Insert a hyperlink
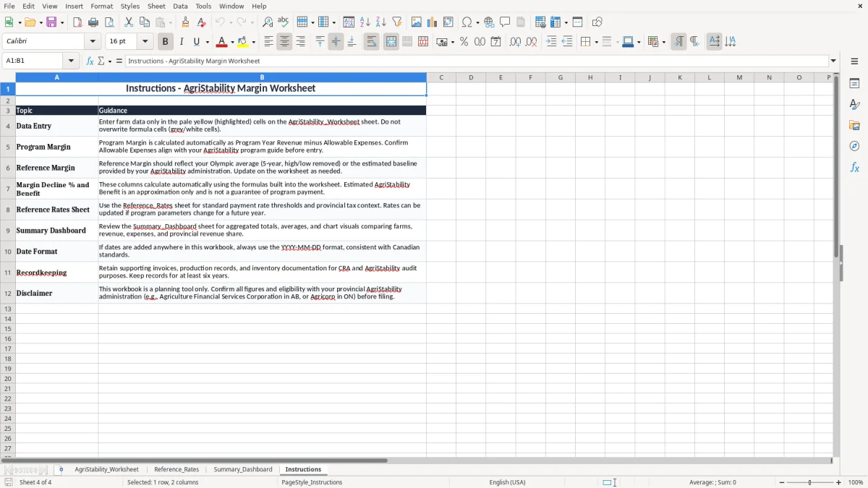Viewport: 868px width, 488px height. coord(489,22)
